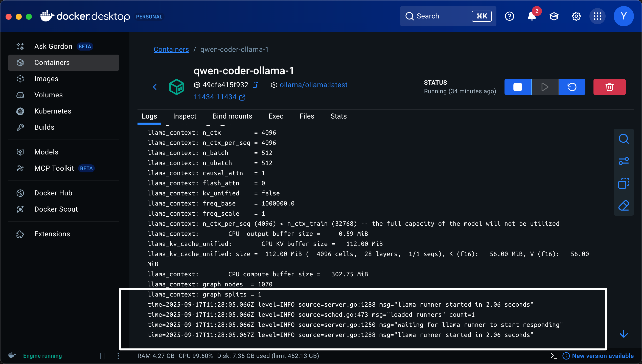This screenshot has width=642, height=364.
Task: Open the apps grid menu
Action: (x=597, y=16)
